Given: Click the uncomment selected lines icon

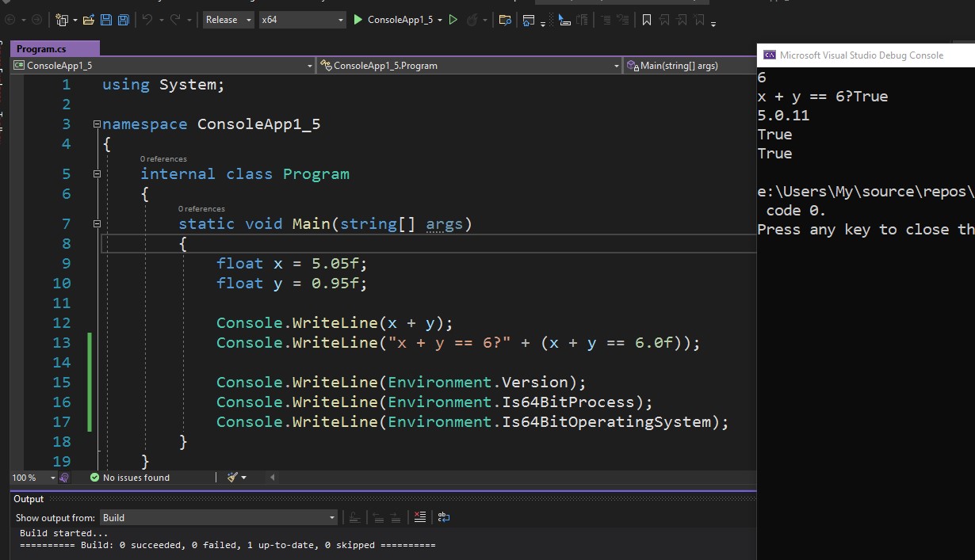Looking at the screenshot, I should pyautogui.click(x=622, y=20).
